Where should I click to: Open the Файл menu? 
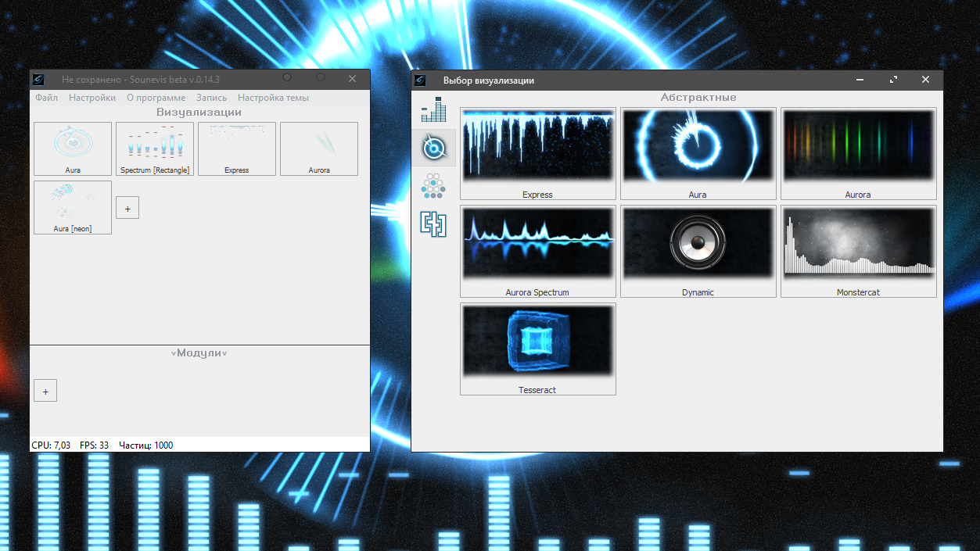pos(46,98)
